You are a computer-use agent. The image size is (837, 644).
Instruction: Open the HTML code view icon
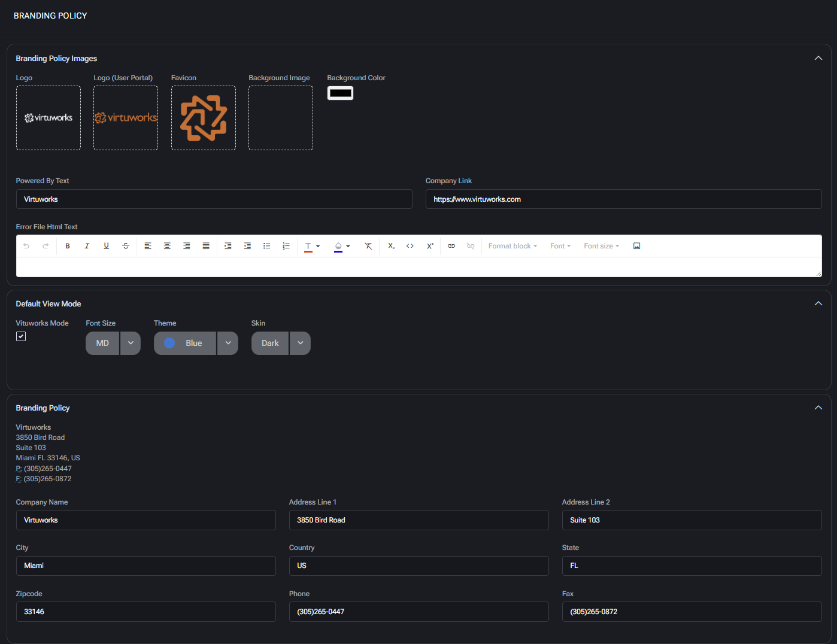pos(410,246)
